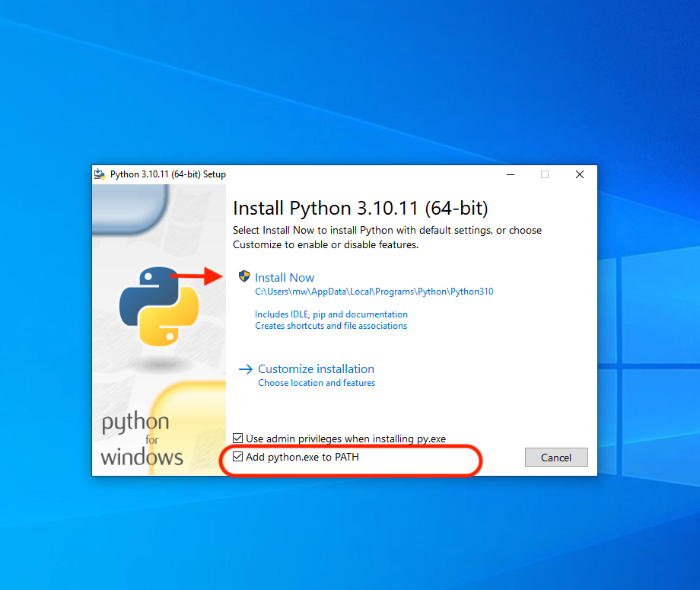Toggle Use admin privileges when installing py.exe
This screenshot has width=700, height=590.
[x=238, y=439]
